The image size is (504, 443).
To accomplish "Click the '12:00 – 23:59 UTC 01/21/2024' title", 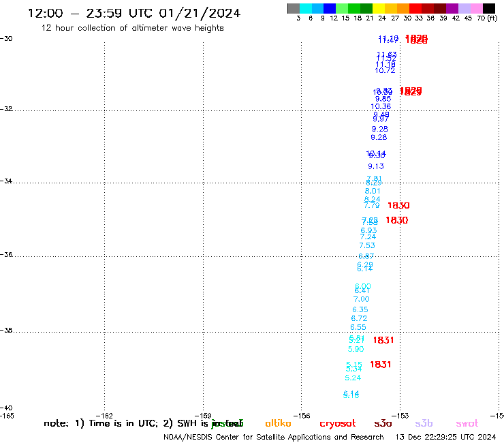I will [x=134, y=14].
